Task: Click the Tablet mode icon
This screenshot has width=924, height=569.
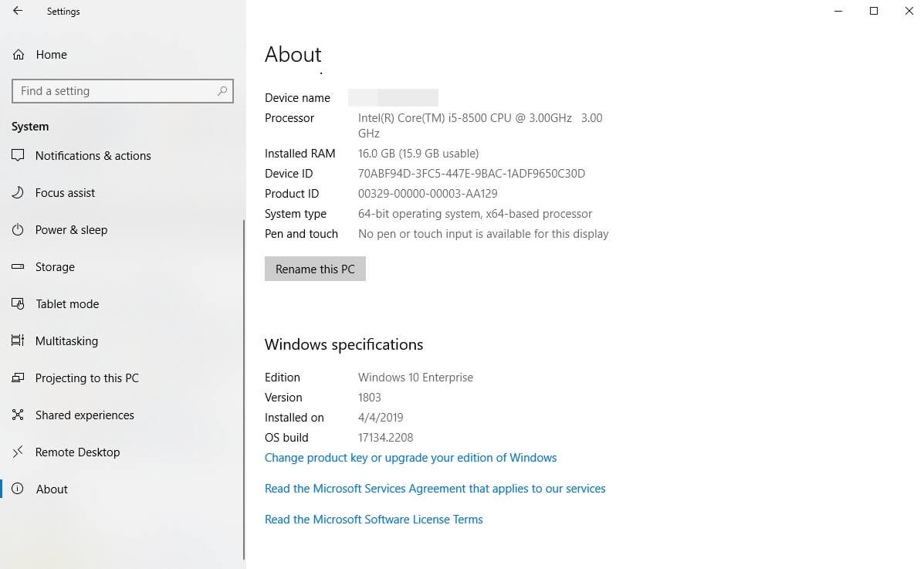Action: (x=18, y=303)
